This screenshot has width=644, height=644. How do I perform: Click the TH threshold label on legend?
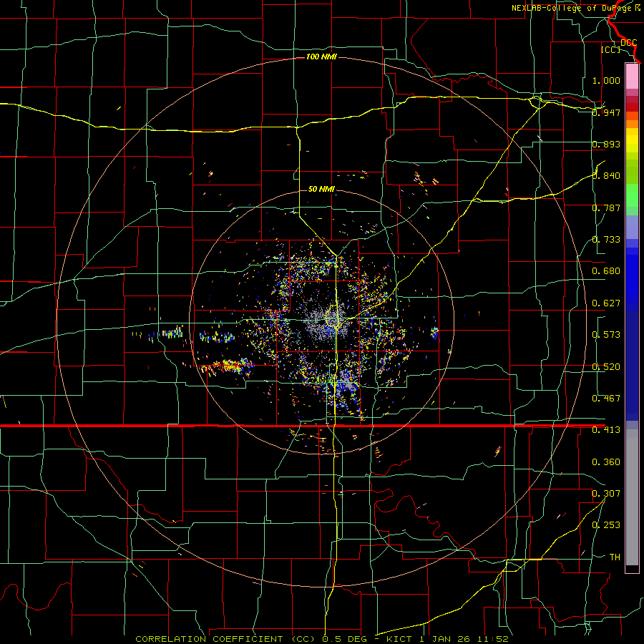pos(615,557)
